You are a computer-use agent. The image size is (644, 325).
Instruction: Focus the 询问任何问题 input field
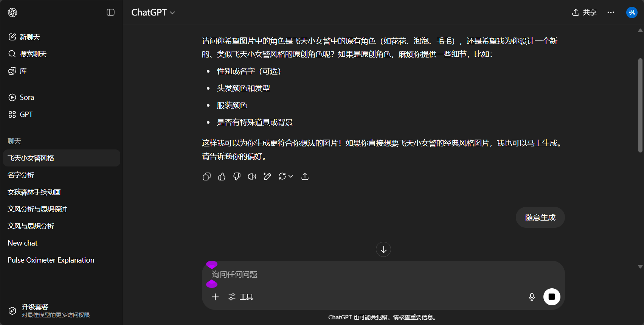point(383,274)
